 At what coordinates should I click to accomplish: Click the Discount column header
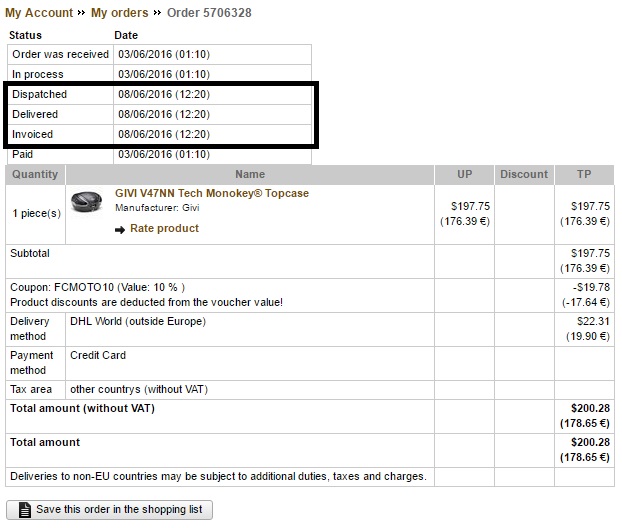tap(524, 174)
